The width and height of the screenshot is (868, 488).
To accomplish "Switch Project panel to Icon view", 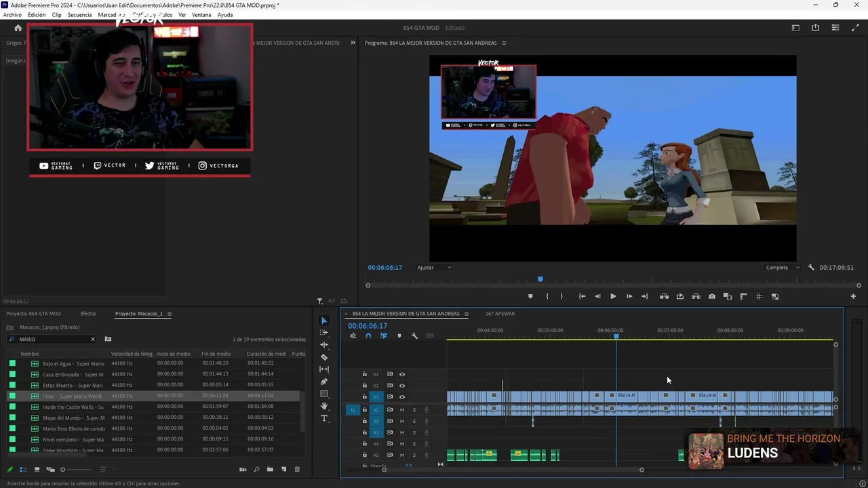I will (37, 469).
